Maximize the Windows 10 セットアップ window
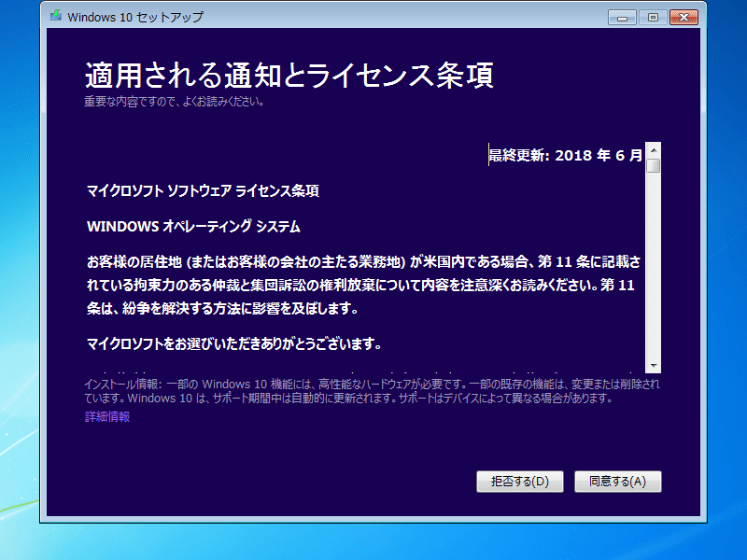747x560 pixels. point(651,17)
